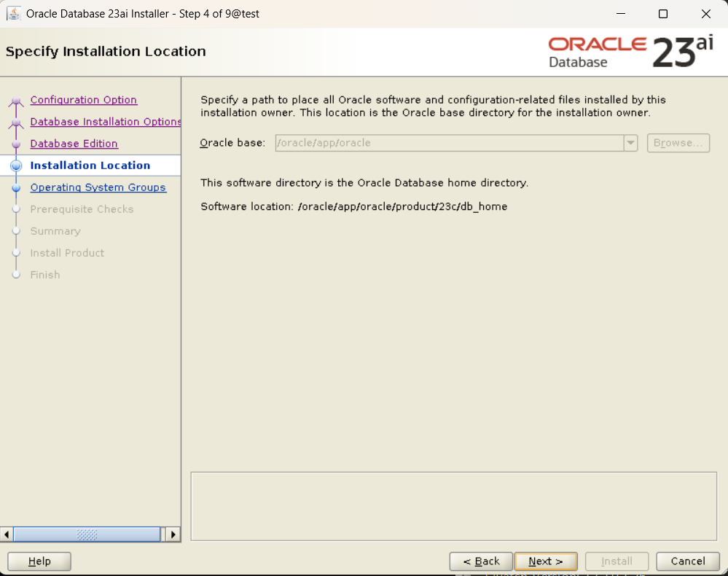The width and height of the screenshot is (728, 576).
Task: Click the Install Product step label
Action: [67, 253]
